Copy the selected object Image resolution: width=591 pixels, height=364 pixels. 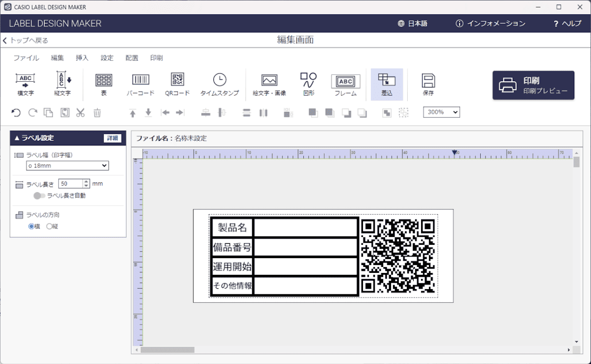point(48,113)
